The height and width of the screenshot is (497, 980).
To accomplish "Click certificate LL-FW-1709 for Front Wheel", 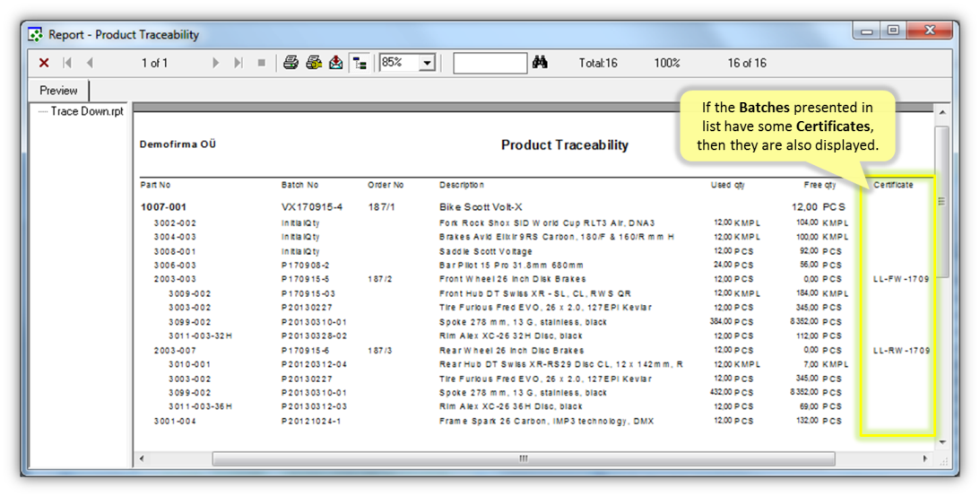I will (901, 279).
